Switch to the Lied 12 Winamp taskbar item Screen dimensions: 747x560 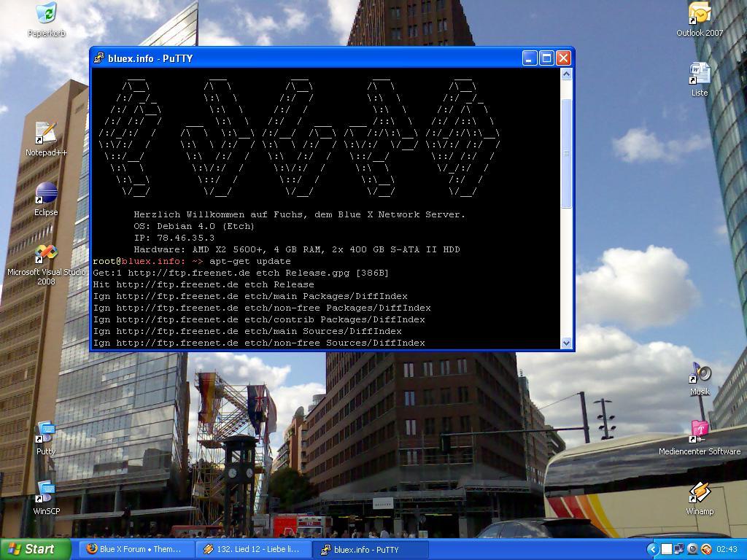pos(253,549)
